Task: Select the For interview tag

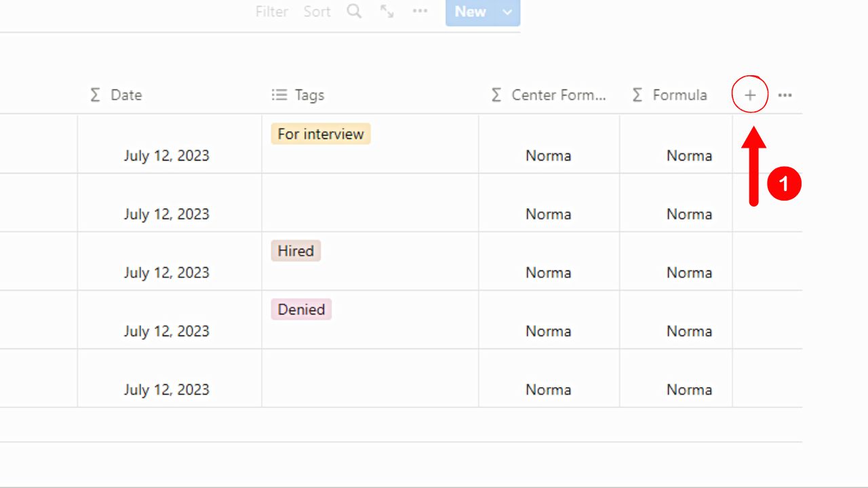Action: point(320,134)
